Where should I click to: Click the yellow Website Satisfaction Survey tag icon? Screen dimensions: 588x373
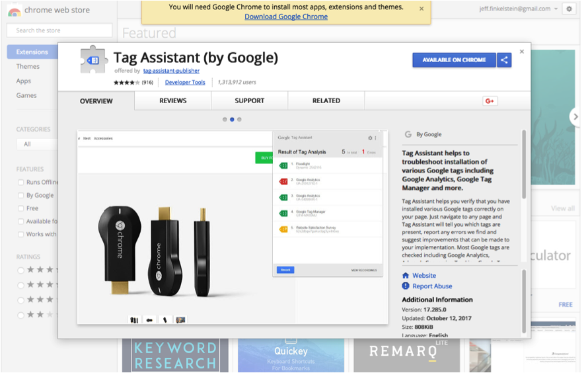(283, 229)
